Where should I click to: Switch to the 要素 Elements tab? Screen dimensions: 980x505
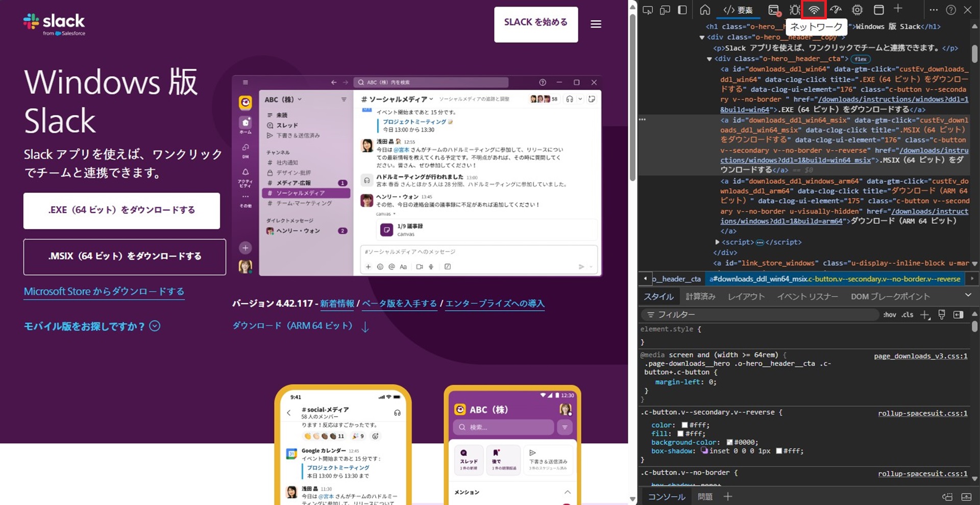(738, 10)
